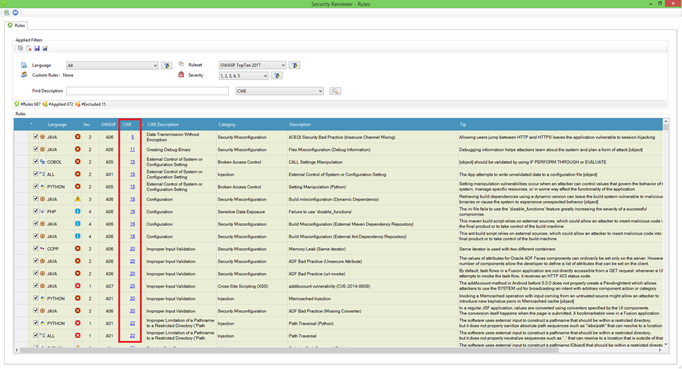The image size is (682, 369).
Task: Open CWE link 15 on the COBOL row
Action: (132, 162)
